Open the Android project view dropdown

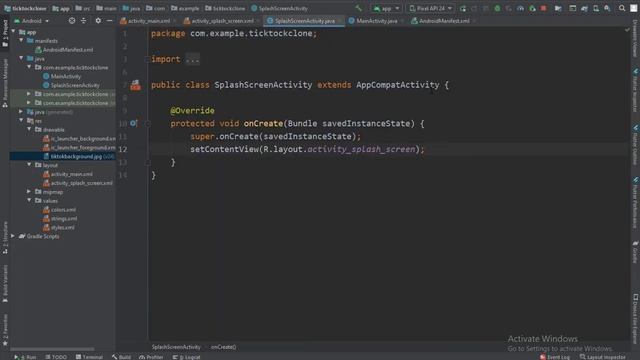(31, 21)
